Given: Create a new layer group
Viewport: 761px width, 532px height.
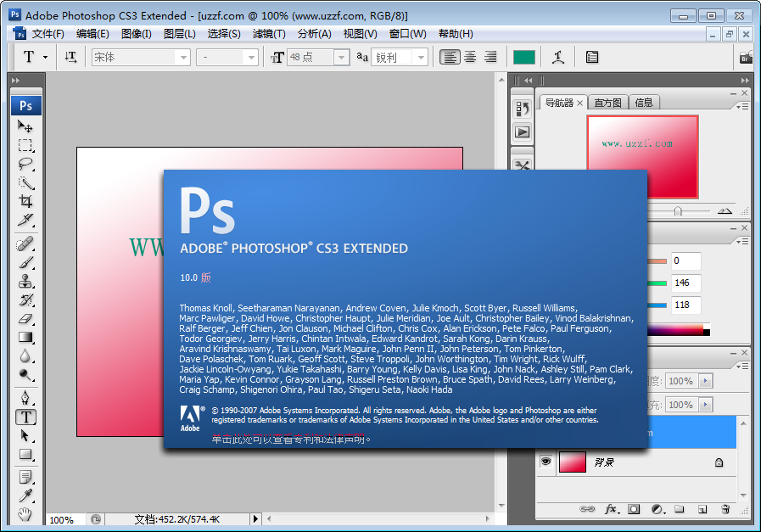Looking at the screenshot, I should pos(680,509).
